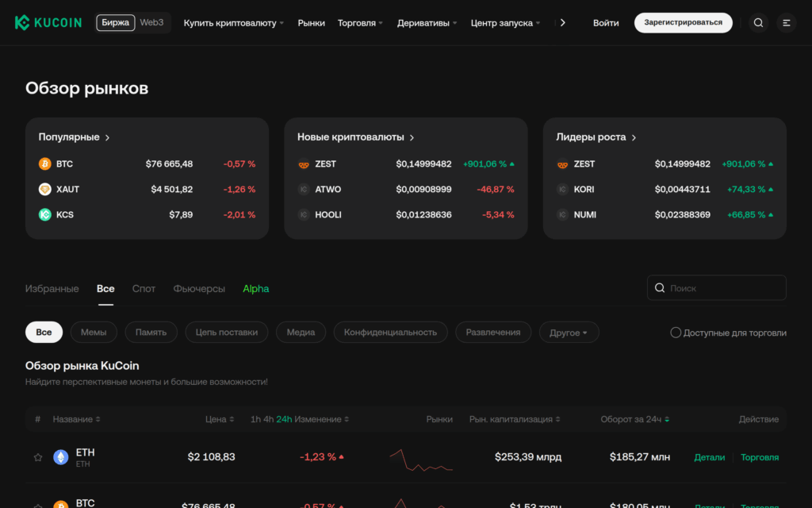This screenshot has width=812, height=508.
Task: Click the ETH price sparkline chart
Action: (x=421, y=460)
